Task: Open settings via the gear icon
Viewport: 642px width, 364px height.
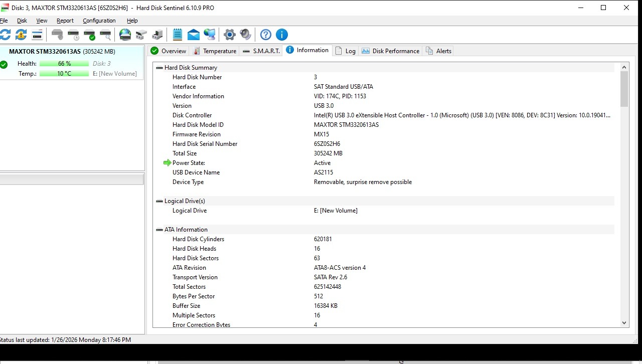Action: pyautogui.click(x=230, y=35)
